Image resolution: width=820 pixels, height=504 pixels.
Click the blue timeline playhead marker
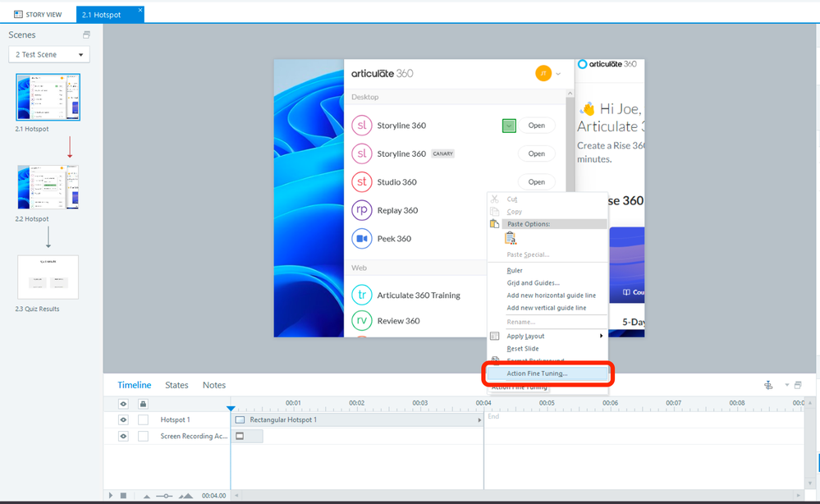[x=231, y=408]
